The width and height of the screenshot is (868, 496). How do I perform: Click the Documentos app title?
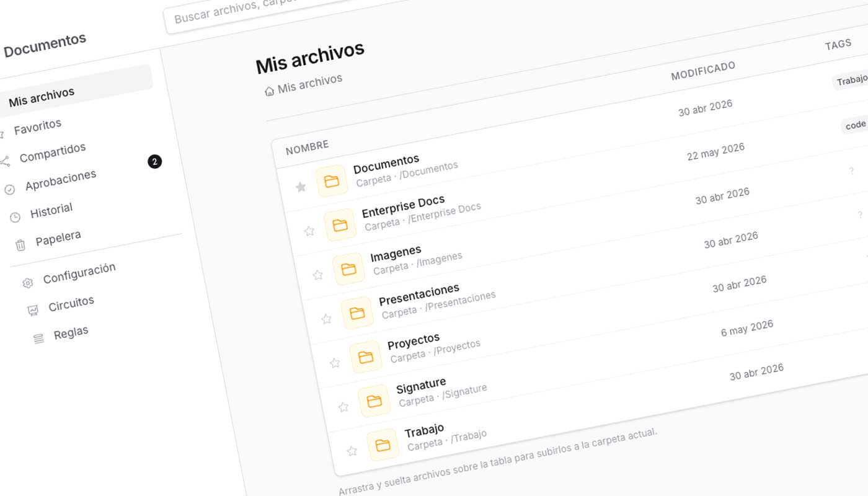[45, 45]
